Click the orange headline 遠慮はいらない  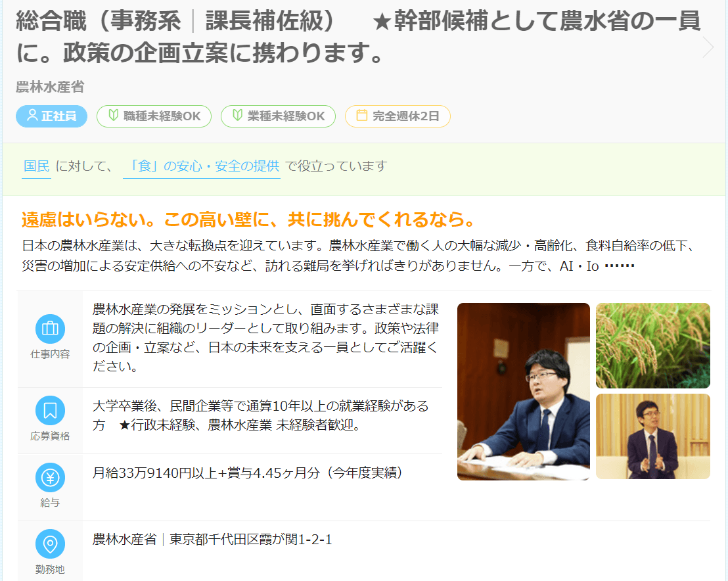(249, 220)
